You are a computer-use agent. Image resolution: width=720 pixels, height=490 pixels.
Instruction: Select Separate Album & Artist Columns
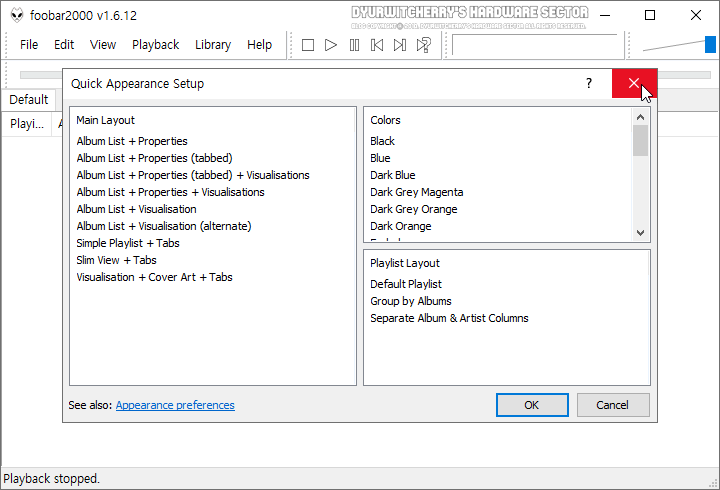click(449, 318)
